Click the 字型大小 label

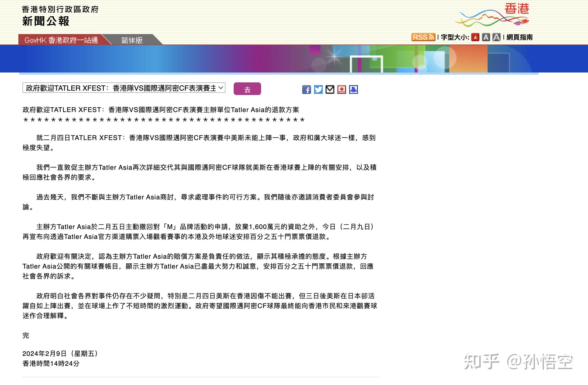point(455,37)
